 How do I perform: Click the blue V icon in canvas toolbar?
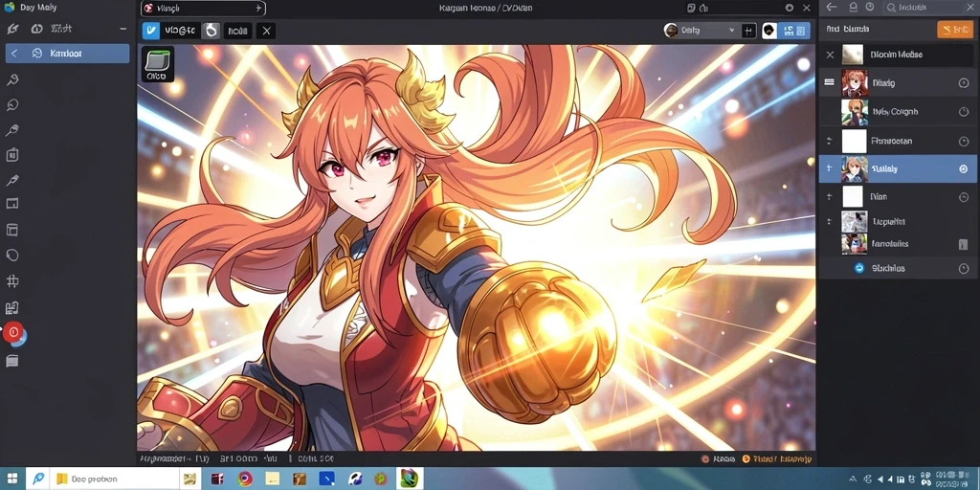click(x=150, y=31)
